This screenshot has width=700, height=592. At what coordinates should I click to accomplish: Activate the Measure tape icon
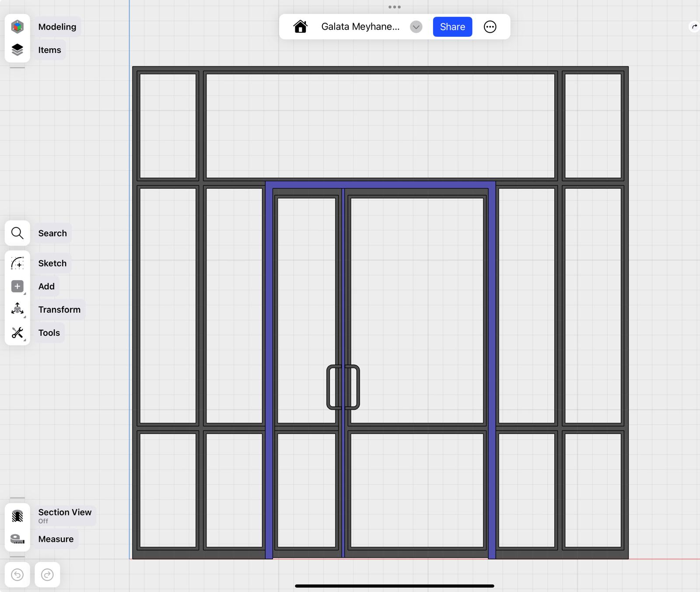point(17,539)
